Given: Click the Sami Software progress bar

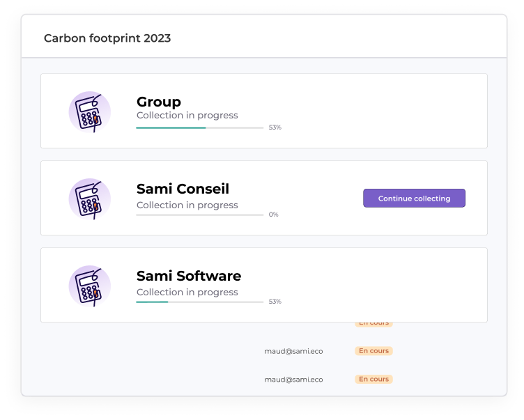Looking at the screenshot, I should [200, 302].
